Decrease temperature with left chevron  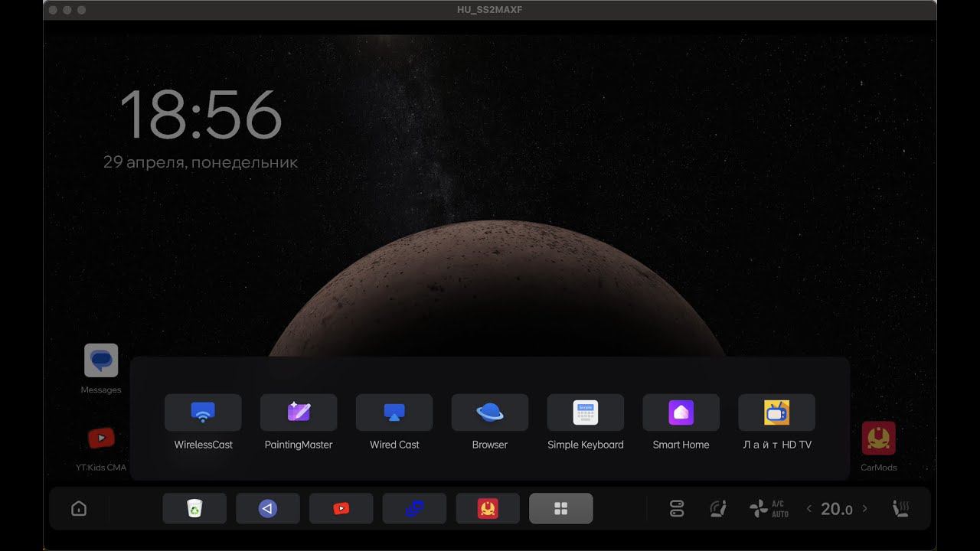809,509
